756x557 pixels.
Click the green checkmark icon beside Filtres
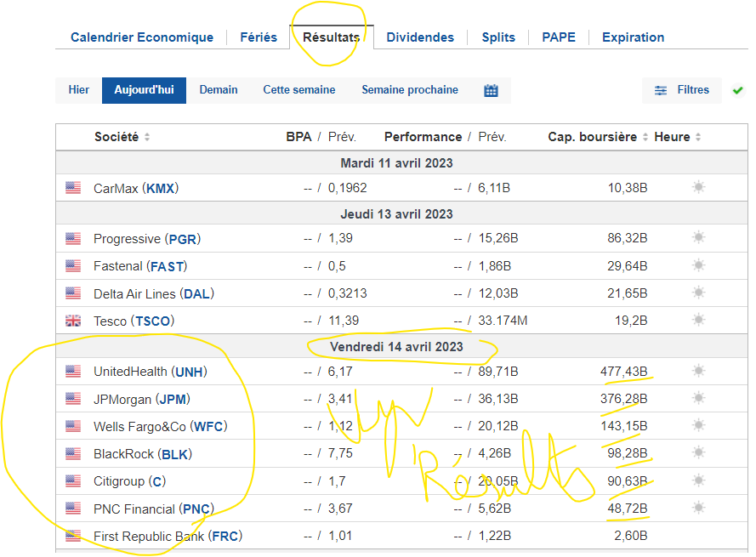[737, 90]
